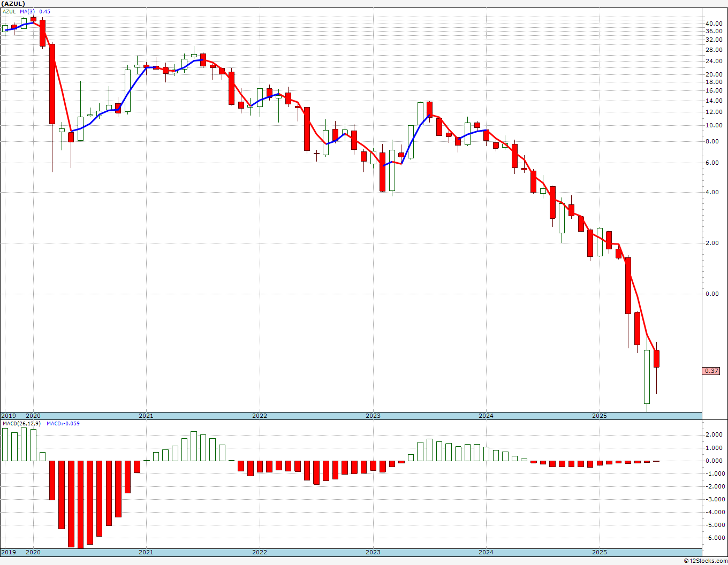Select the 32.00 price axis label

[714, 40]
